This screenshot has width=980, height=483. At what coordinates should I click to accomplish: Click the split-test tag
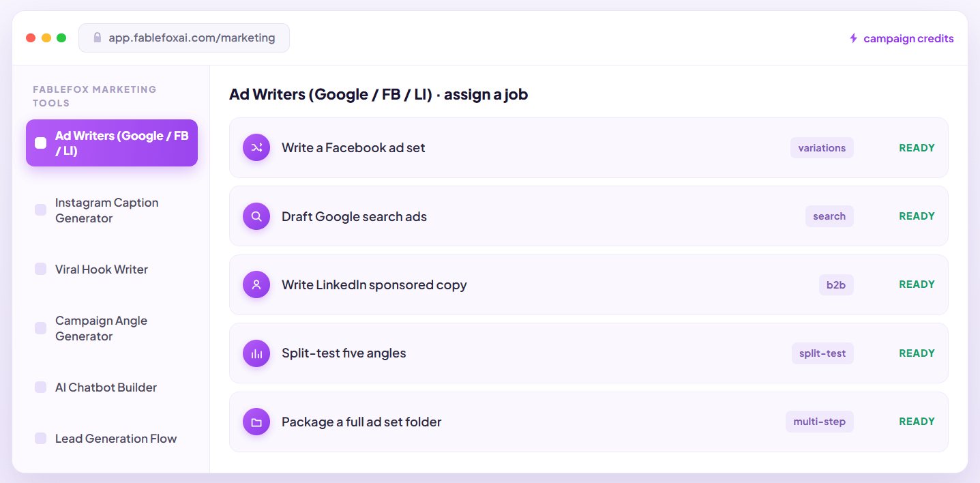(822, 353)
